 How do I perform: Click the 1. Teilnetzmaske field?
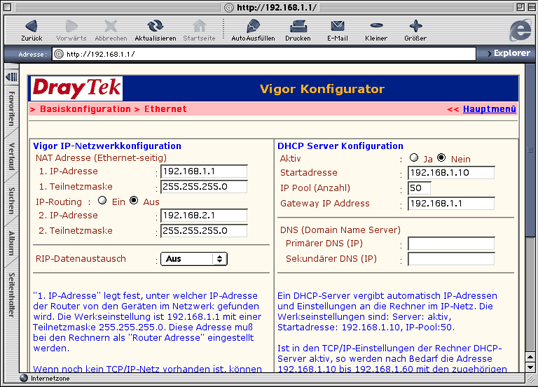click(204, 187)
